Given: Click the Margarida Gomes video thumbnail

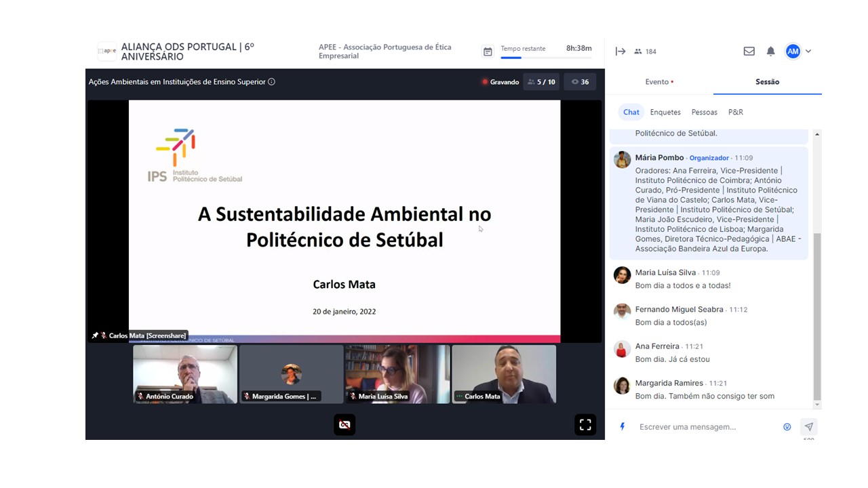Looking at the screenshot, I should (x=292, y=374).
